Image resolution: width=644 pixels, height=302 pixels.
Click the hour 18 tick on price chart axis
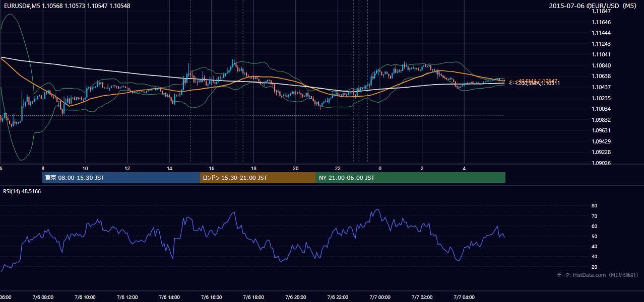point(253,168)
